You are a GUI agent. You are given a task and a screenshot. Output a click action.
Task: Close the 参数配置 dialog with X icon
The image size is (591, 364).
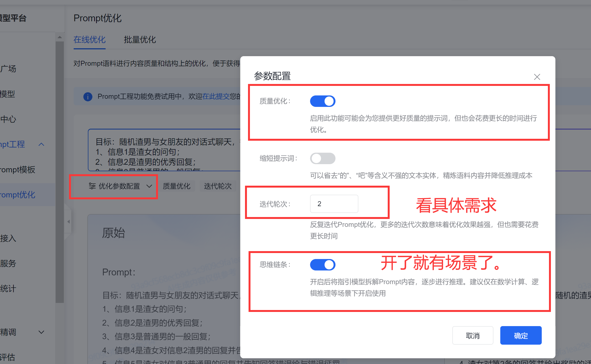pyautogui.click(x=537, y=77)
